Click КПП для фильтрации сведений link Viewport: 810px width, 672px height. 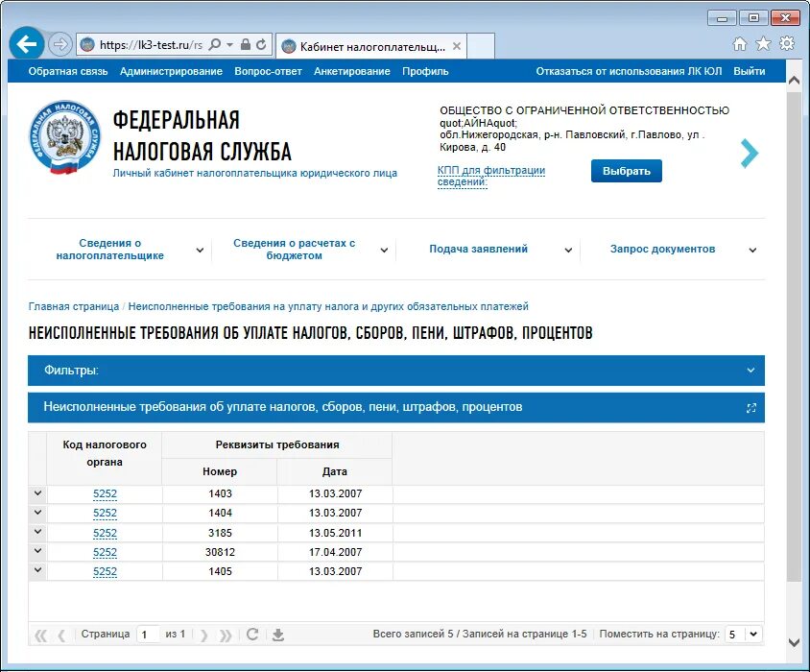[x=490, y=176]
